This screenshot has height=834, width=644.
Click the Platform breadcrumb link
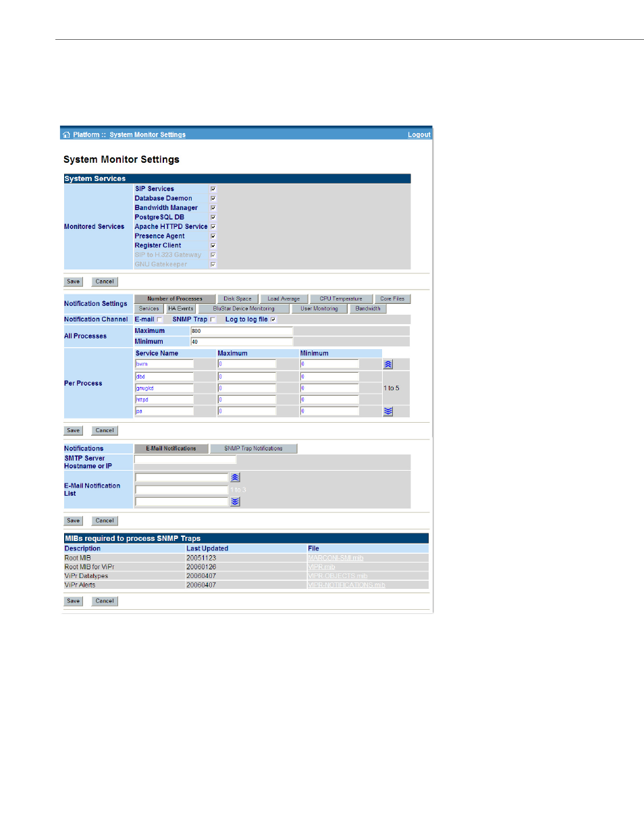coord(86,135)
